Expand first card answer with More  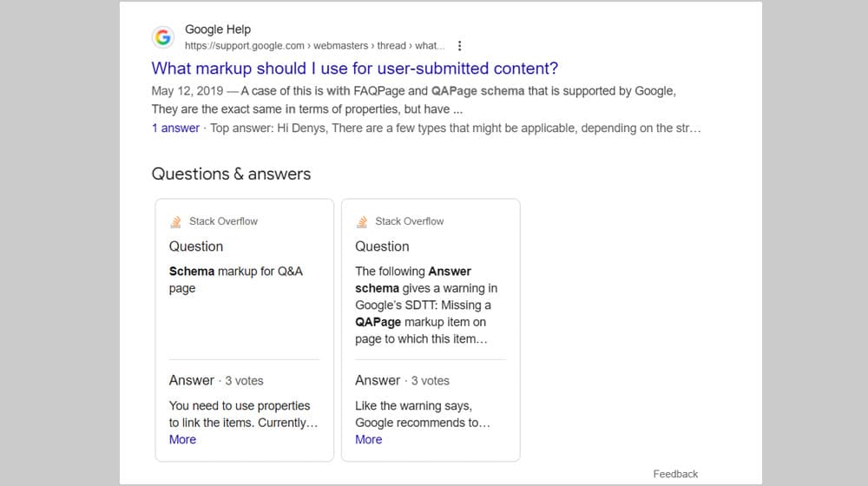[182, 439]
